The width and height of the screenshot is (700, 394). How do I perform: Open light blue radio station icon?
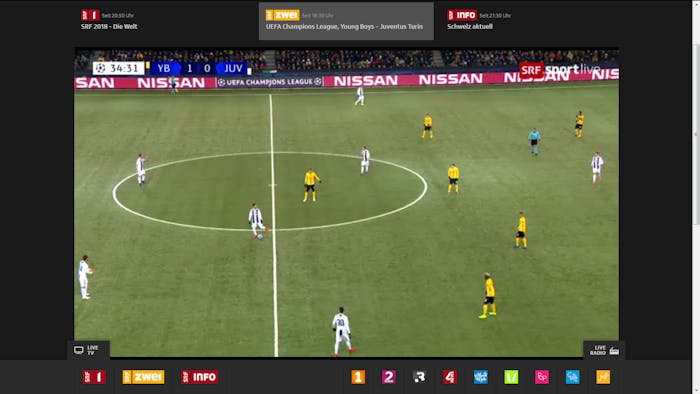coord(572,377)
